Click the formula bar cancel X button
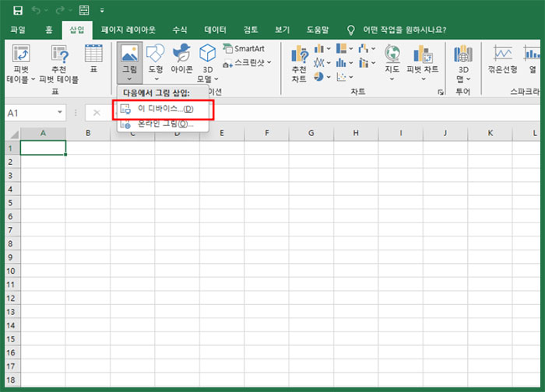Screen dimensions: 545x392 pyautogui.click(x=97, y=113)
